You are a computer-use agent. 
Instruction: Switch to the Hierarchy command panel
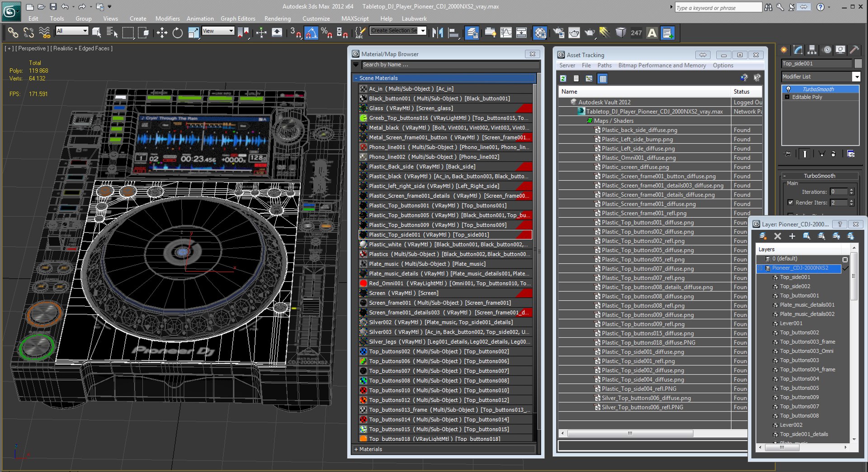812,50
